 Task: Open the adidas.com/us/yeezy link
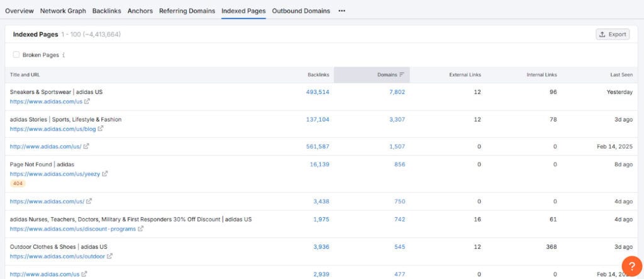[x=55, y=174]
